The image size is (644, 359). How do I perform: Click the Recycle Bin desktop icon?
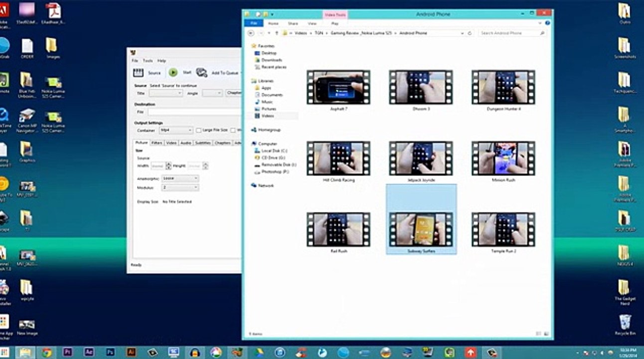click(625, 325)
